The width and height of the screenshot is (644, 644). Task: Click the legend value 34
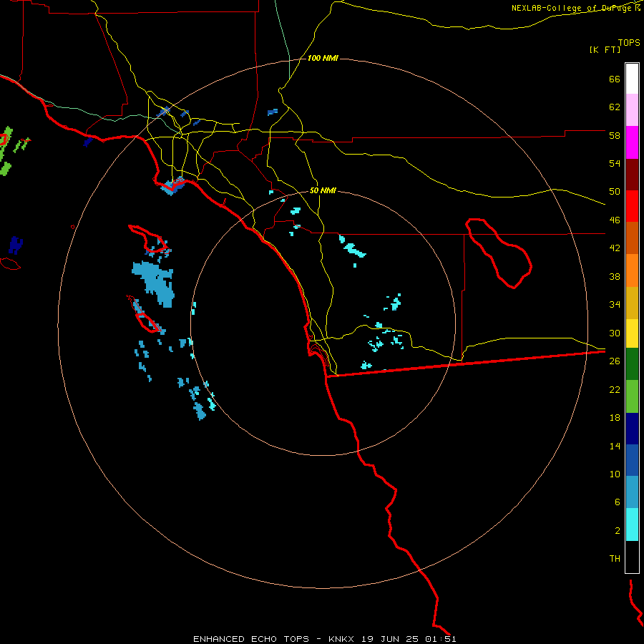(615, 305)
